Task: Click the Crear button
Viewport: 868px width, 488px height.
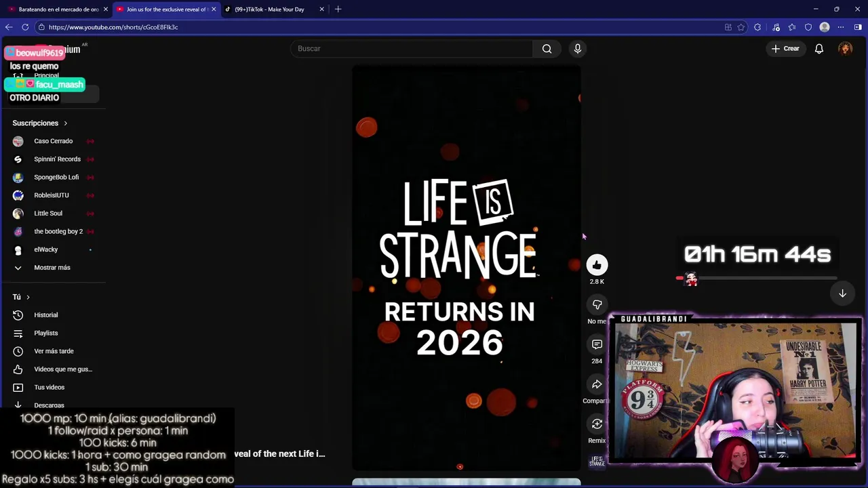Action: pyautogui.click(x=785, y=49)
